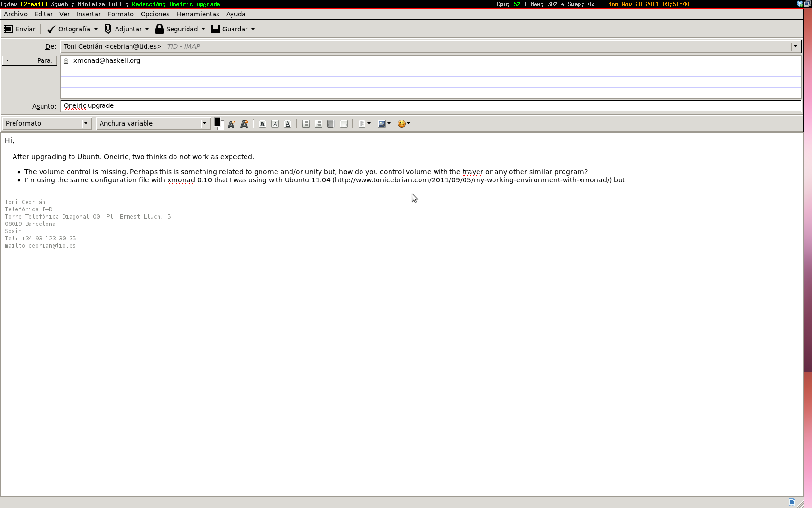Click the misspelled word xmonad in body
The height and width of the screenshot is (508, 812).
(x=181, y=180)
